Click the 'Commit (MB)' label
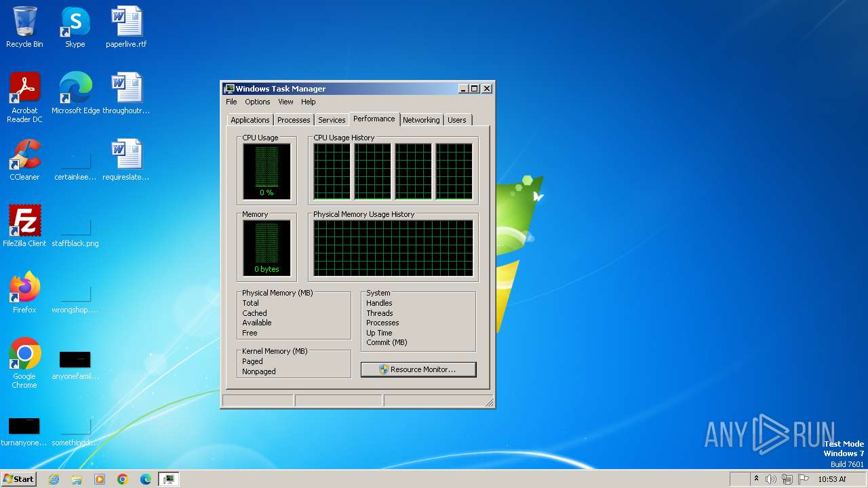The image size is (868, 488). pos(387,342)
